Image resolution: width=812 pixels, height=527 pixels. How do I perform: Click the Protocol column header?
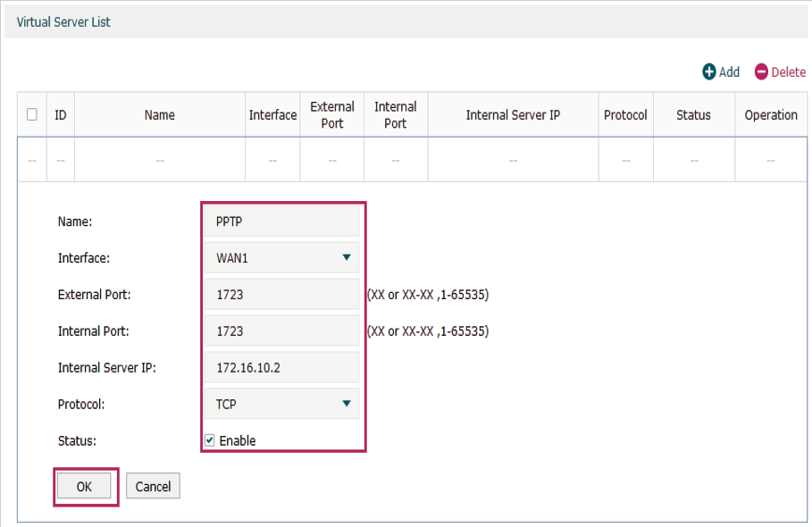coord(625,115)
